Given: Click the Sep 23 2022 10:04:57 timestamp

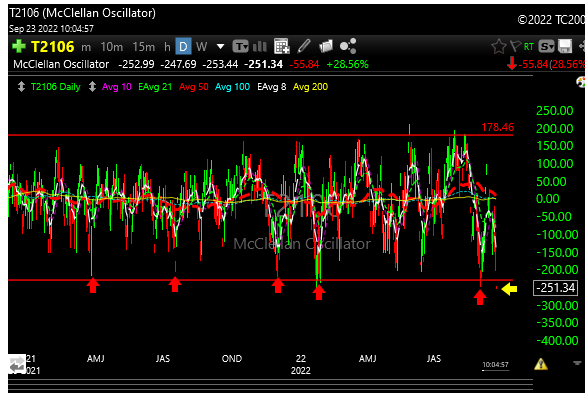Looking at the screenshot, I should (51, 29).
